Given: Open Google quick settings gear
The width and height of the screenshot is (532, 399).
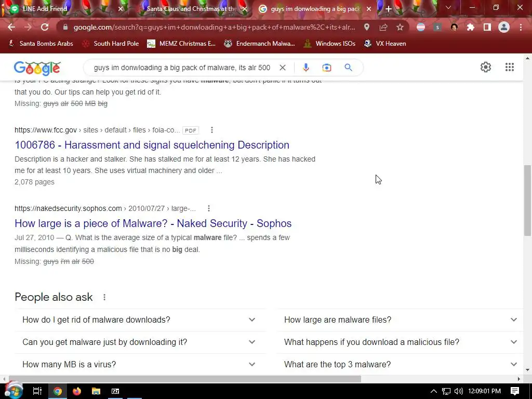Looking at the screenshot, I should (486, 67).
